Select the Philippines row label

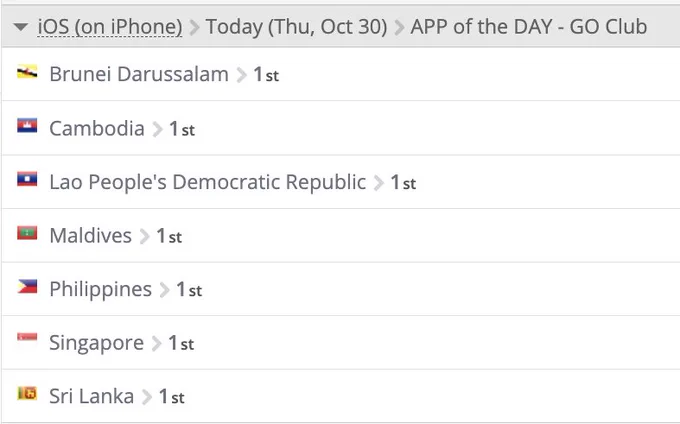pos(101,289)
